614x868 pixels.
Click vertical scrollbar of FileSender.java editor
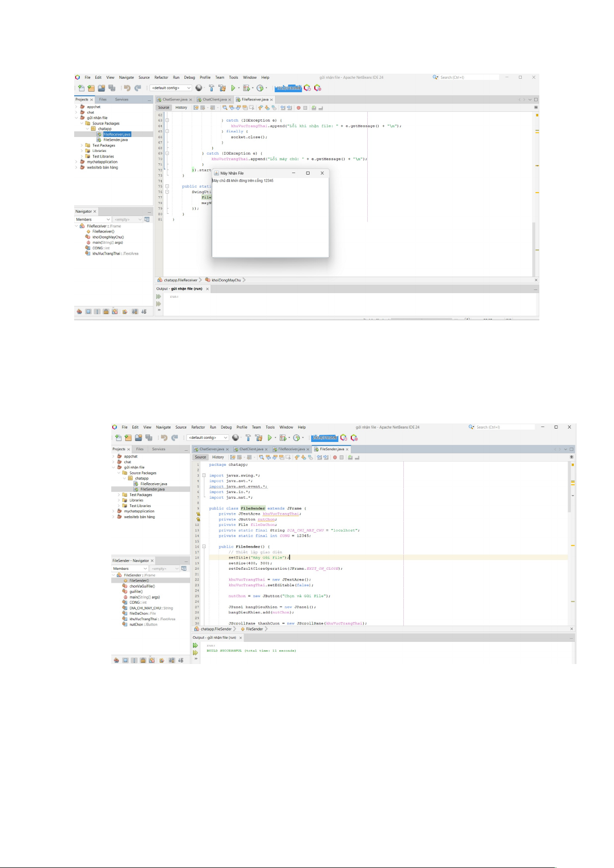(x=569, y=489)
